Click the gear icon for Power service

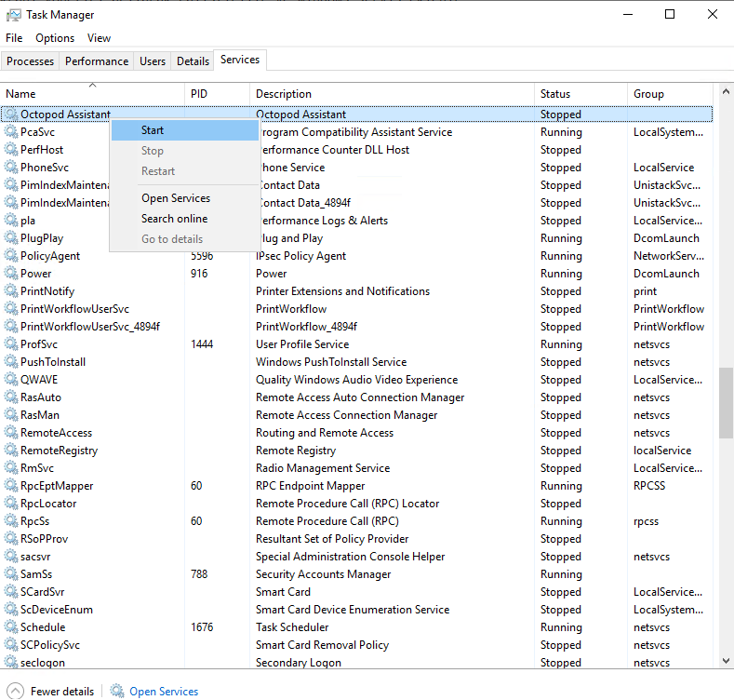tap(11, 274)
